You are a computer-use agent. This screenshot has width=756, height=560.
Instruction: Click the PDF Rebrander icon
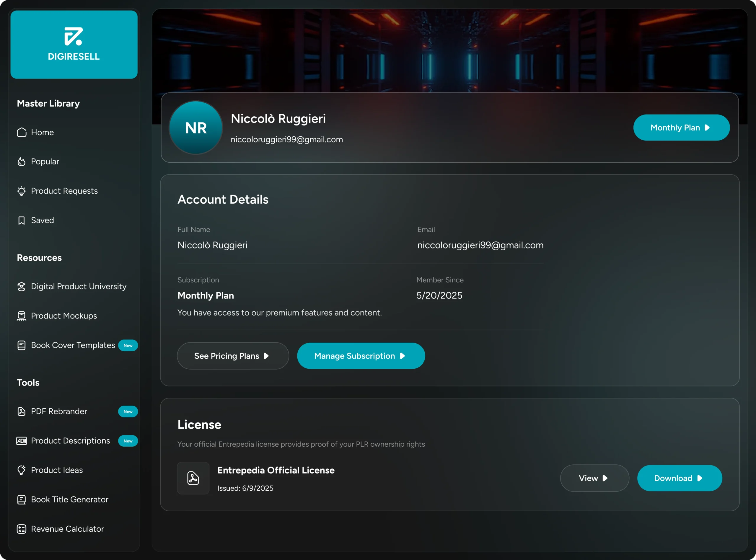(21, 411)
